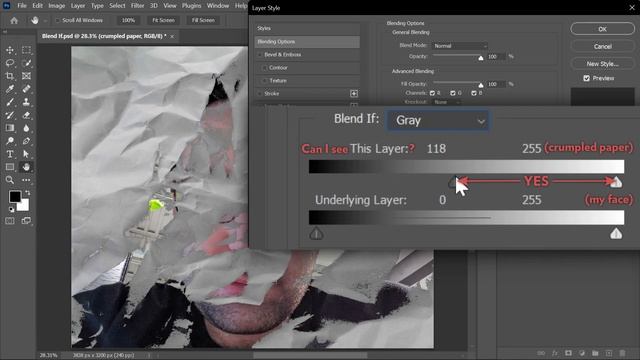Select the Lasso tool
Screen dimensions: 640x360
pos(10,63)
